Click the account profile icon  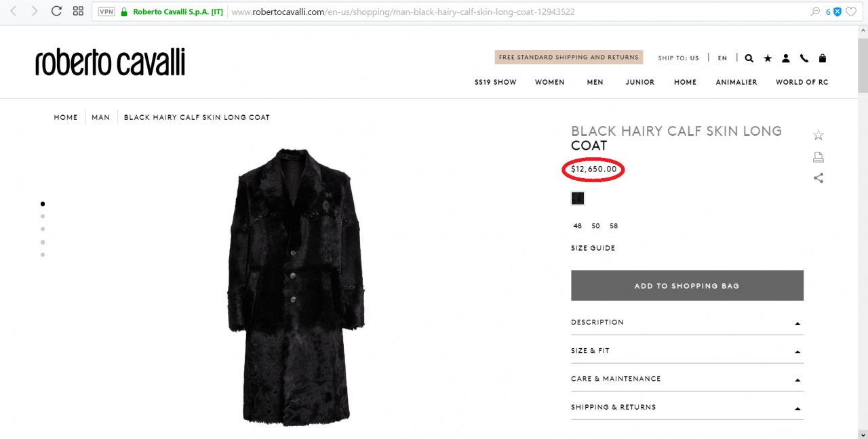[x=786, y=58]
